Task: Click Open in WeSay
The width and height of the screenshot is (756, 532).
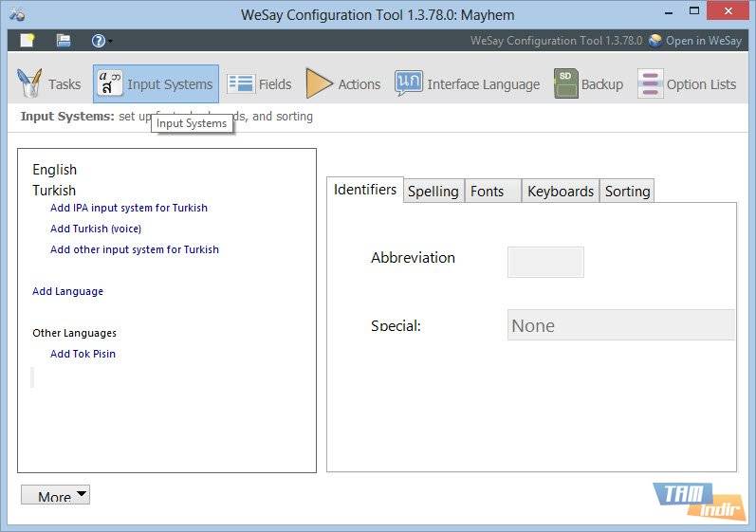Action: (695, 41)
